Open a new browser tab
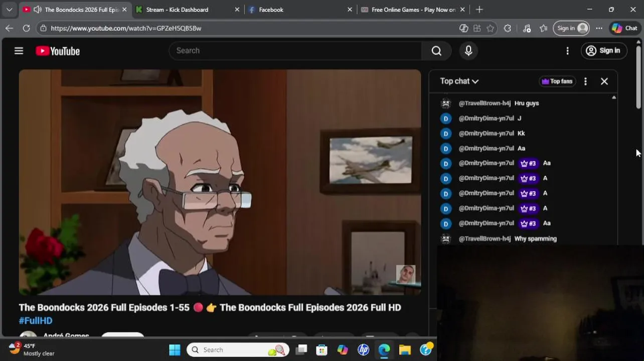Screen dimensions: 644x361 479,10
